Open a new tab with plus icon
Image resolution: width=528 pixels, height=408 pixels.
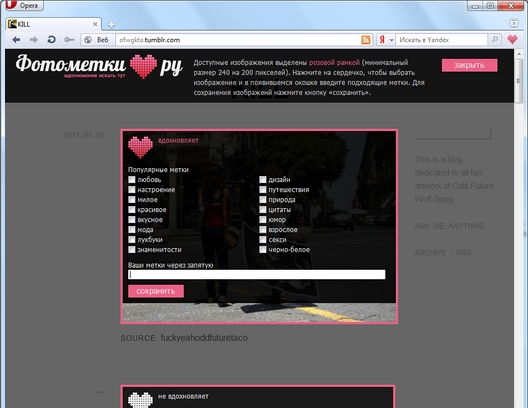[x=111, y=25]
